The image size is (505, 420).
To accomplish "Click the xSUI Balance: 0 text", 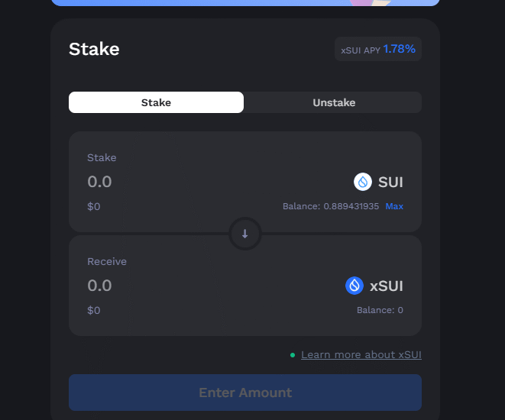I will point(380,310).
